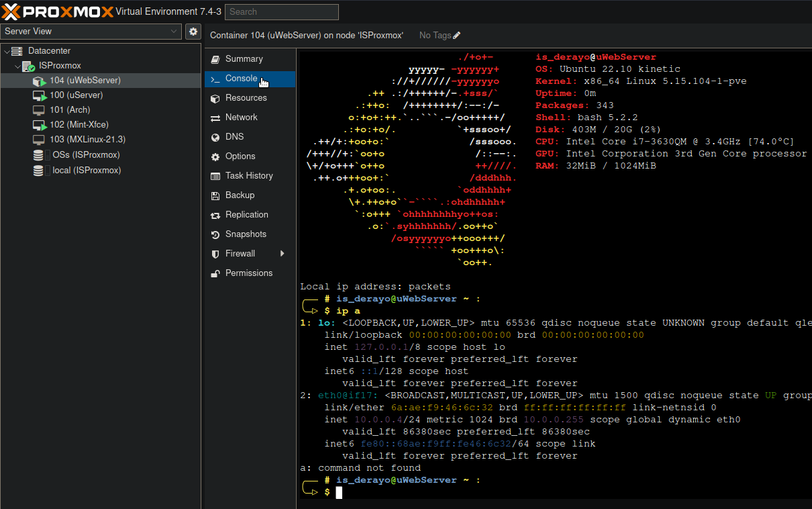Click the Permissions unlock icon
This screenshot has width=812, height=509.
click(215, 273)
